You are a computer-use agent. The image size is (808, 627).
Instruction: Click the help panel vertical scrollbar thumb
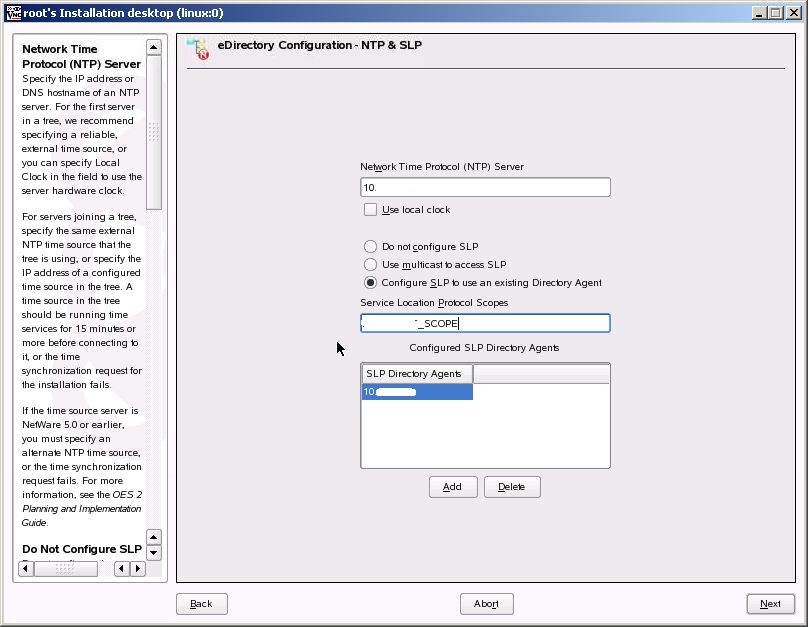(x=154, y=132)
